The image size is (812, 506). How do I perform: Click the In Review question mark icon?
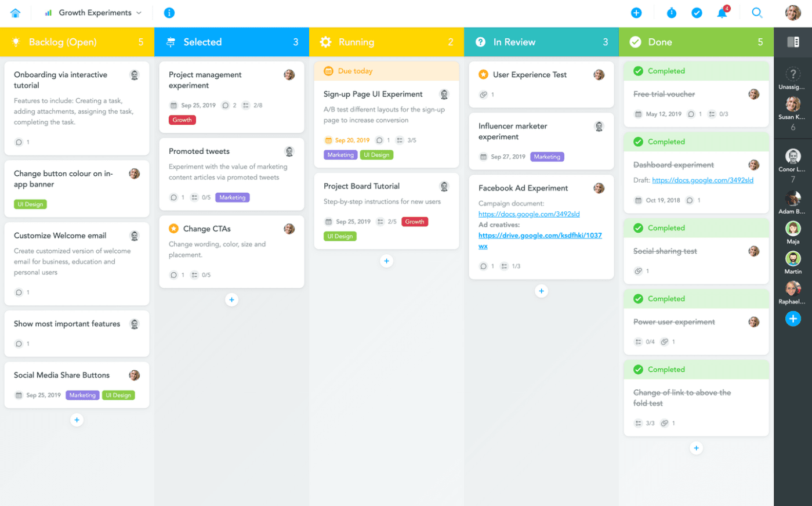(480, 42)
